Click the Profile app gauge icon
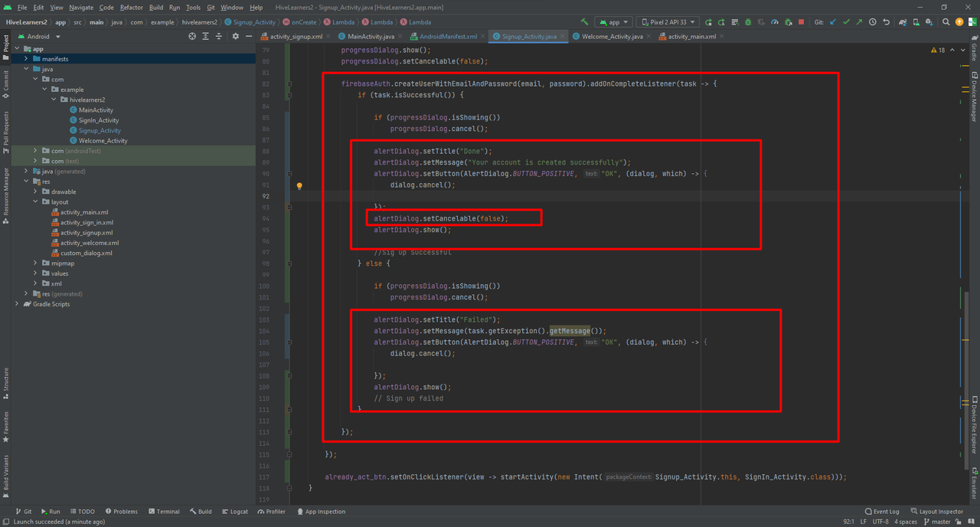 click(775, 22)
